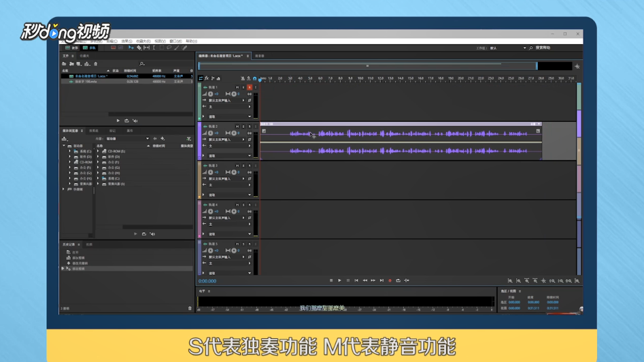Image resolution: width=644 pixels, height=362 pixels.
Task: Open 帮助(H) menu
Action: pyautogui.click(x=191, y=41)
